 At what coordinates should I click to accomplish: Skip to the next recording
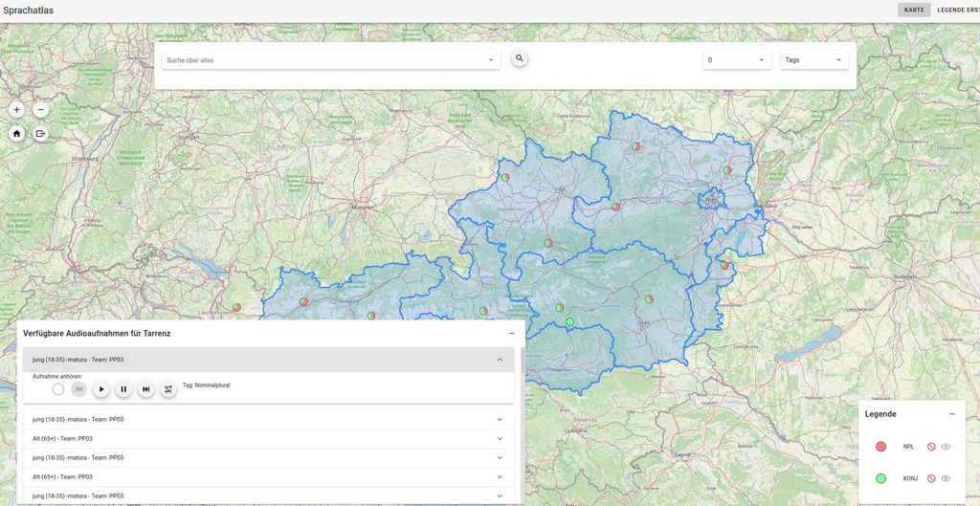[145, 389]
